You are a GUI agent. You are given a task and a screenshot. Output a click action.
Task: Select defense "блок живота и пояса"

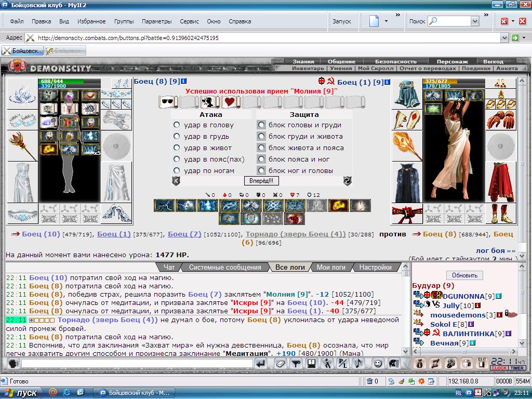point(261,148)
